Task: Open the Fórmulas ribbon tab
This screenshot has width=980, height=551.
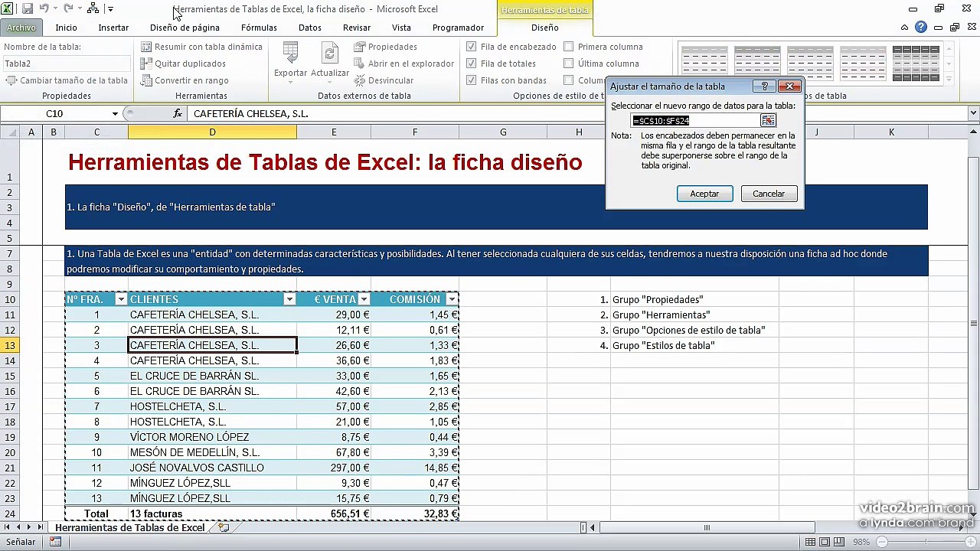Action: pyautogui.click(x=259, y=28)
